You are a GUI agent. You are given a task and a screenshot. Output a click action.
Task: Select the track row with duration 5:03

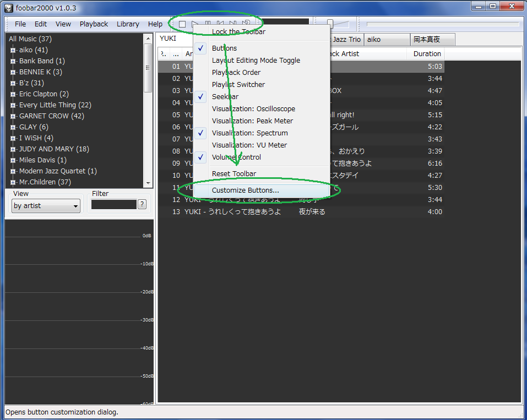click(x=301, y=67)
